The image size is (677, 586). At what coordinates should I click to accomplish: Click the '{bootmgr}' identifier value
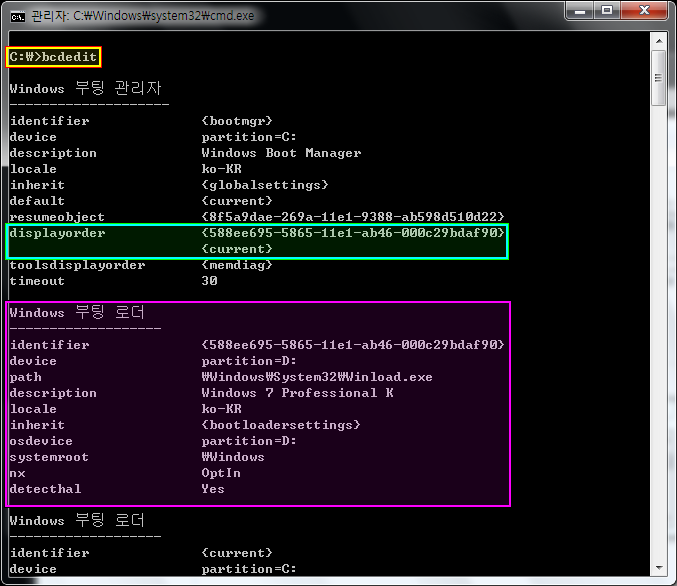[237, 121]
